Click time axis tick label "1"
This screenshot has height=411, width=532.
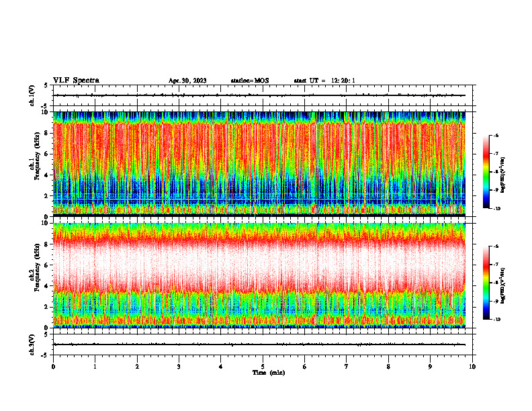click(x=95, y=367)
